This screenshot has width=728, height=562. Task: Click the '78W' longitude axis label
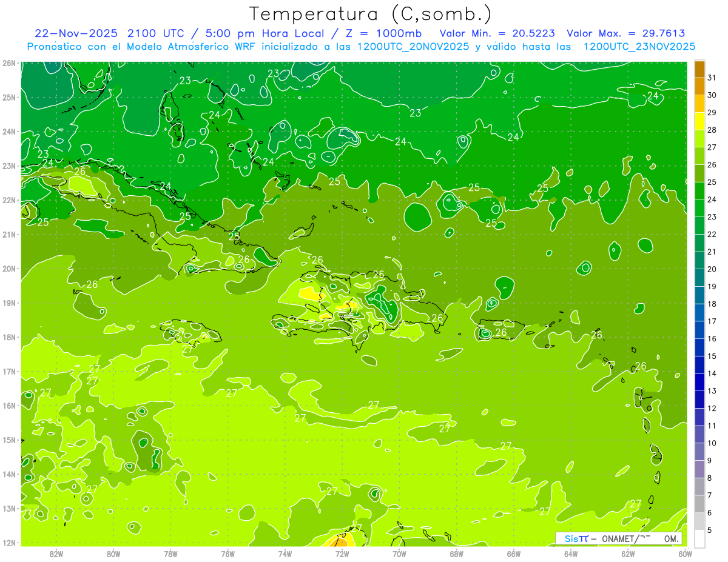pyautogui.click(x=171, y=554)
